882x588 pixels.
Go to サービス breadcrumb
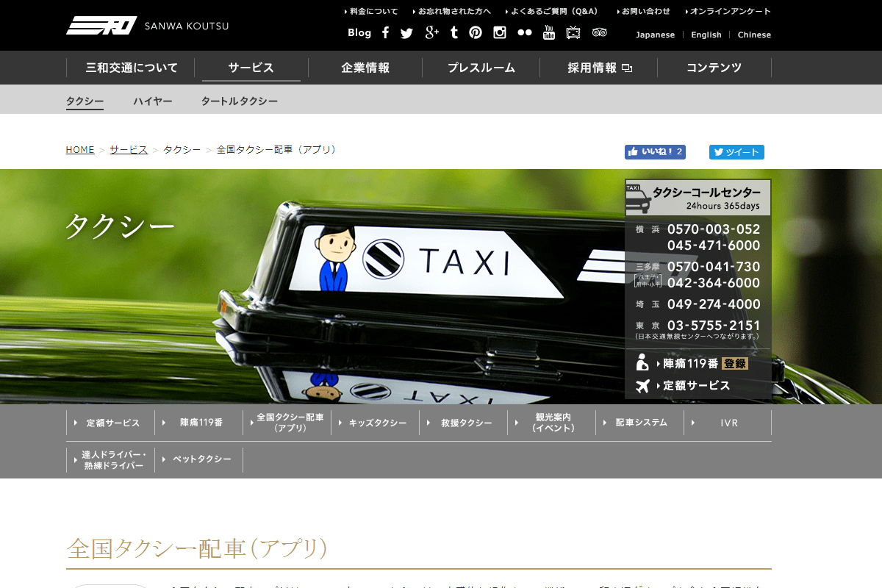[129, 150]
